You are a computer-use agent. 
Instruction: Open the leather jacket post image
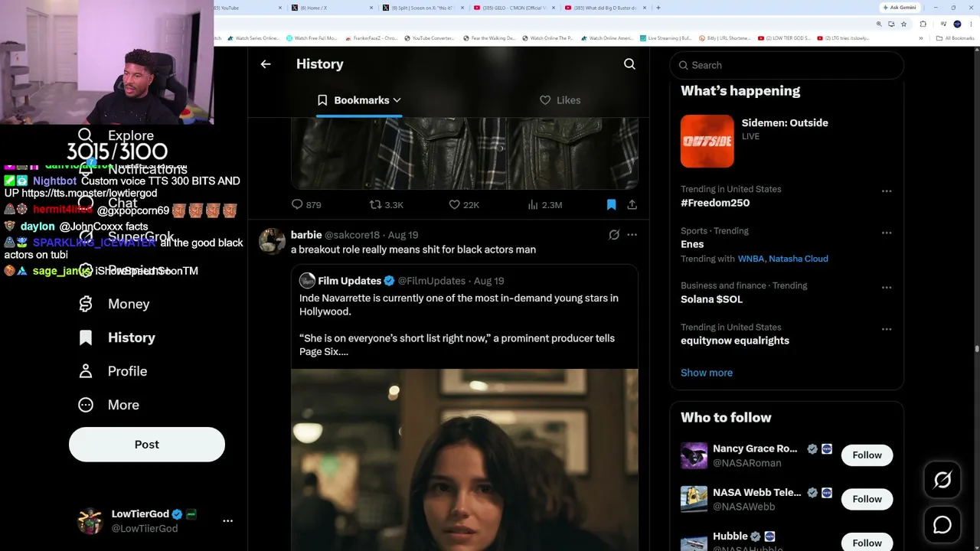pos(464,153)
